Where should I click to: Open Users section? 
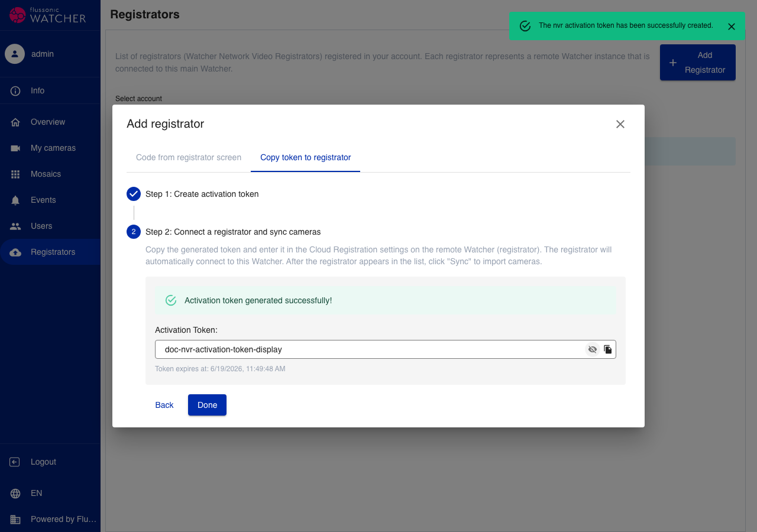click(x=50, y=226)
